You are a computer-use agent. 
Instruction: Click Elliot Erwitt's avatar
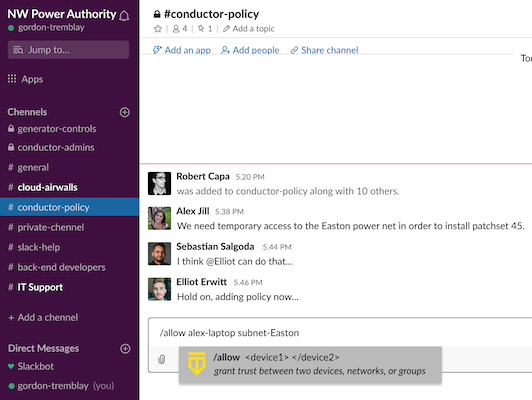click(x=159, y=289)
